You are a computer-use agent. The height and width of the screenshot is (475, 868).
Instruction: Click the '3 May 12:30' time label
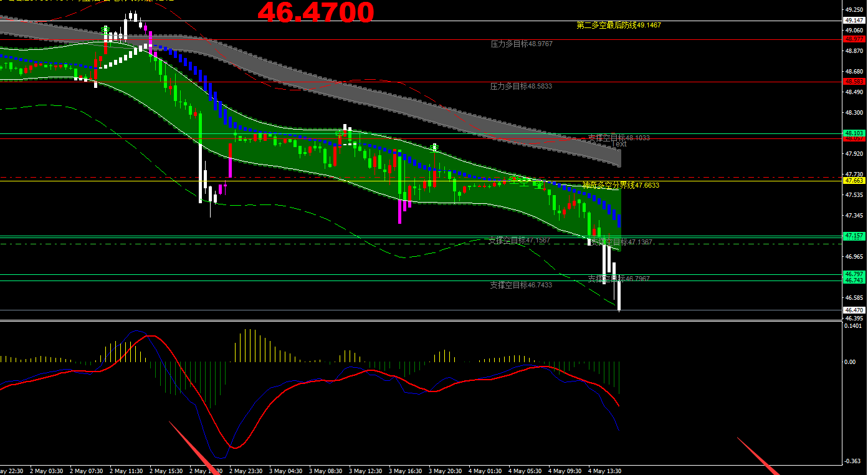tap(366, 471)
